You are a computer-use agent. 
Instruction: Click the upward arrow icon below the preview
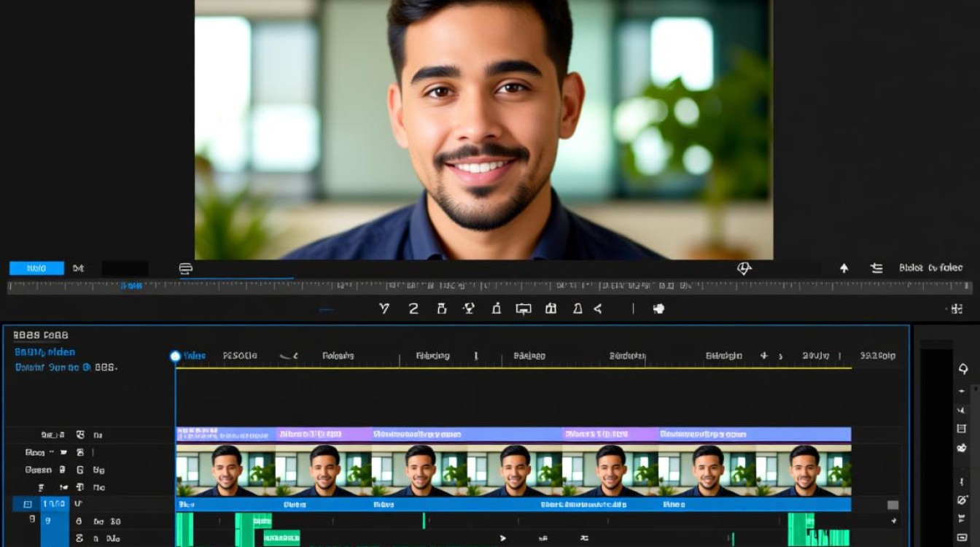pyautogui.click(x=844, y=268)
